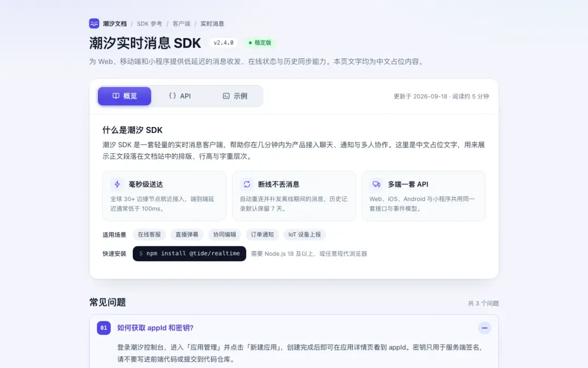Click the terminal icon on 示例 tab

226,96
